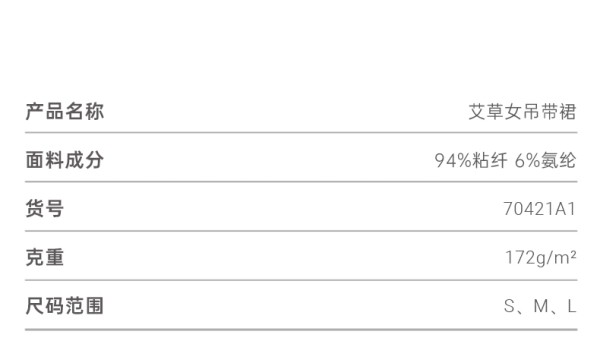Click the bottom divider under 尺码范围 row
The height and width of the screenshot is (363, 600).
pos(301,329)
